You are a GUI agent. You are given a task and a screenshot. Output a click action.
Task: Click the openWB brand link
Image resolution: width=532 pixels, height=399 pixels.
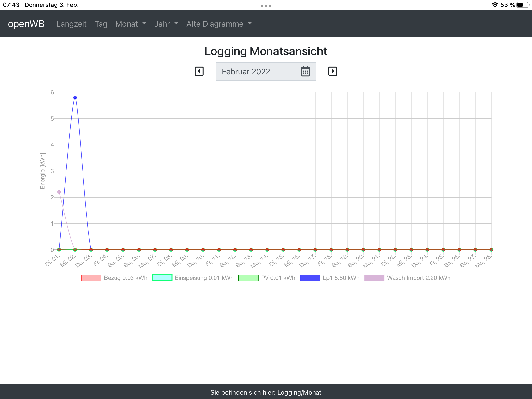(x=26, y=24)
